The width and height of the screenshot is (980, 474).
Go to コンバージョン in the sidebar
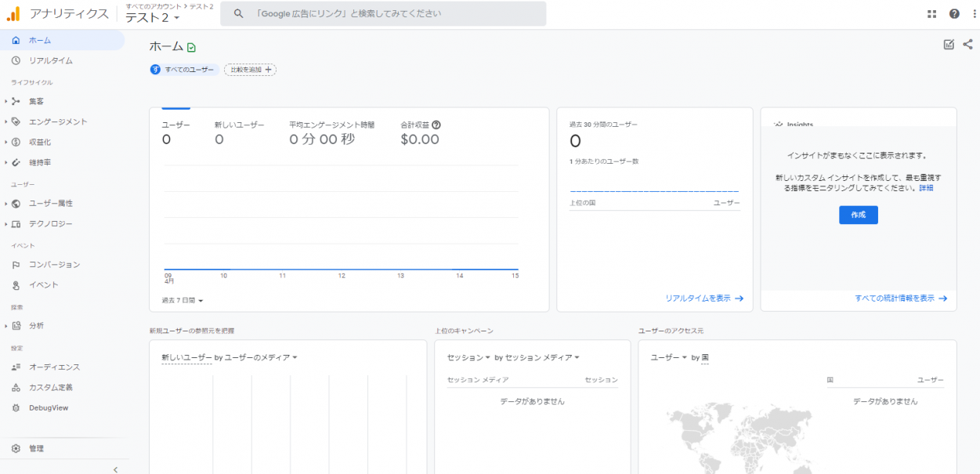coord(54,265)
